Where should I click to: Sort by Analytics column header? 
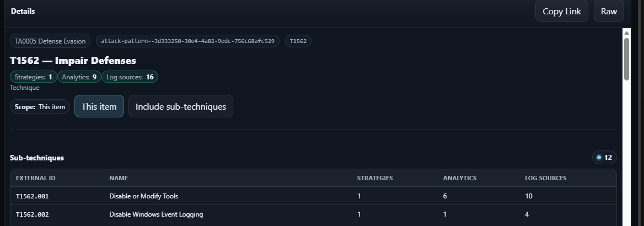click(x=459, y=178)
